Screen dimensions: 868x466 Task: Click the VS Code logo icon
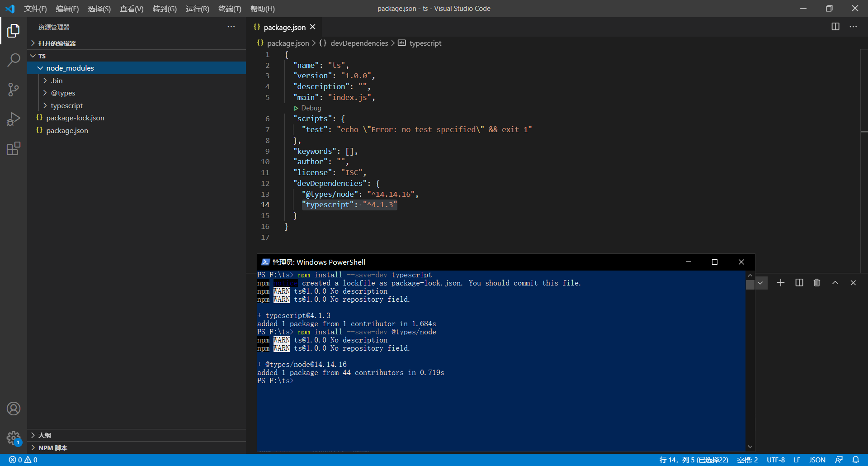pyautogui.click(x=10, y=9)
